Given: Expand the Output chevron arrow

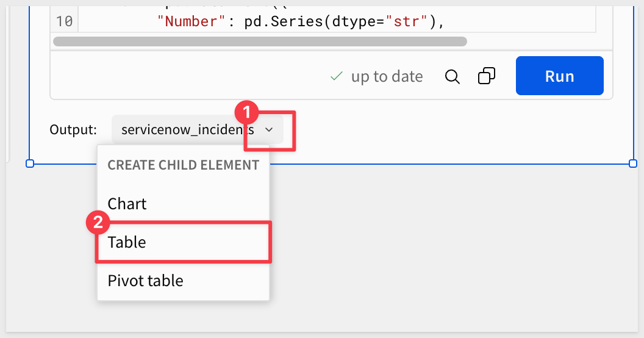Looking at the screenshot, I should [x=269, y=129].
